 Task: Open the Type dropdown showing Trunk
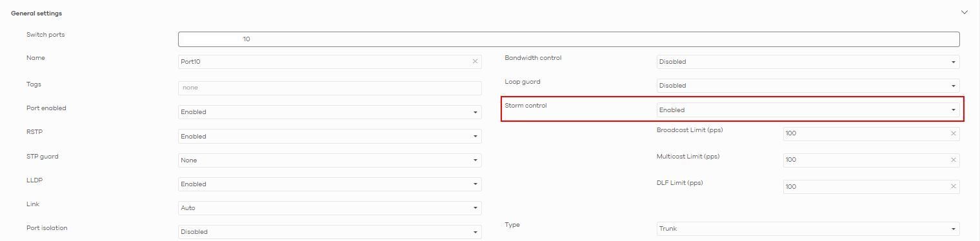click(x=808, y=229)
